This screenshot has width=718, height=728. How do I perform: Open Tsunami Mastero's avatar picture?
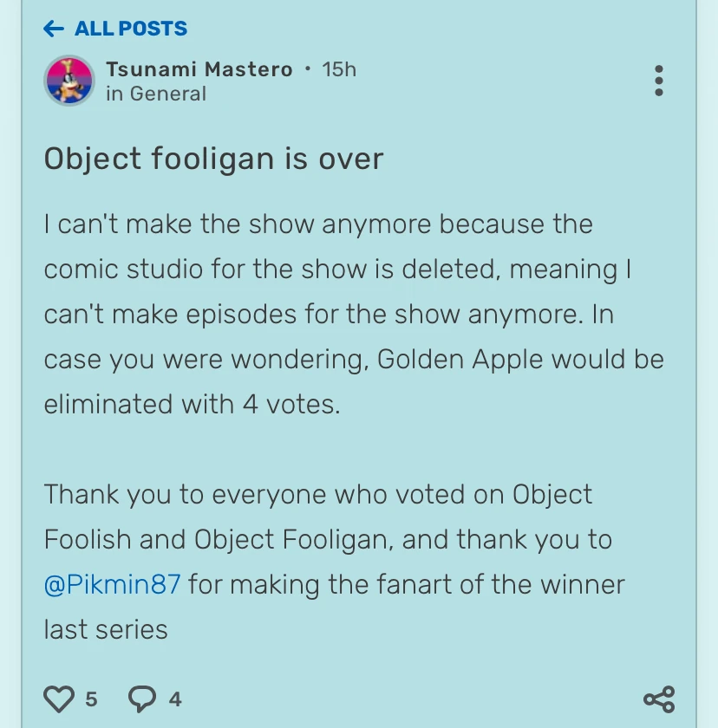pos(69,81)
